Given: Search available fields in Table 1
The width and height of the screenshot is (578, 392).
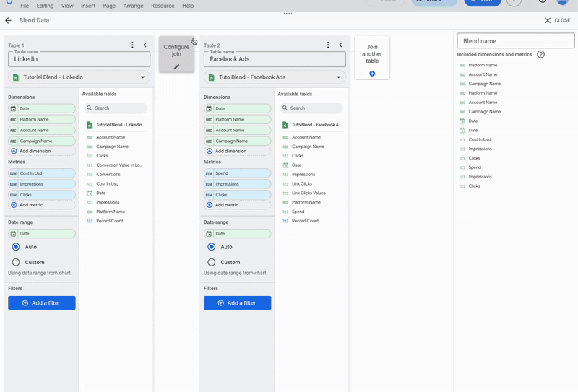Looking at the screenshot, I should (116, 108).
